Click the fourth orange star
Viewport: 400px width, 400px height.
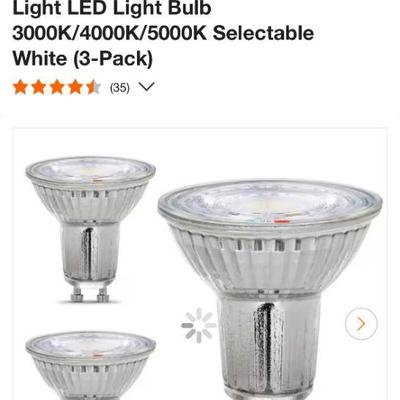pyautogui.click(x=75, y=87)
